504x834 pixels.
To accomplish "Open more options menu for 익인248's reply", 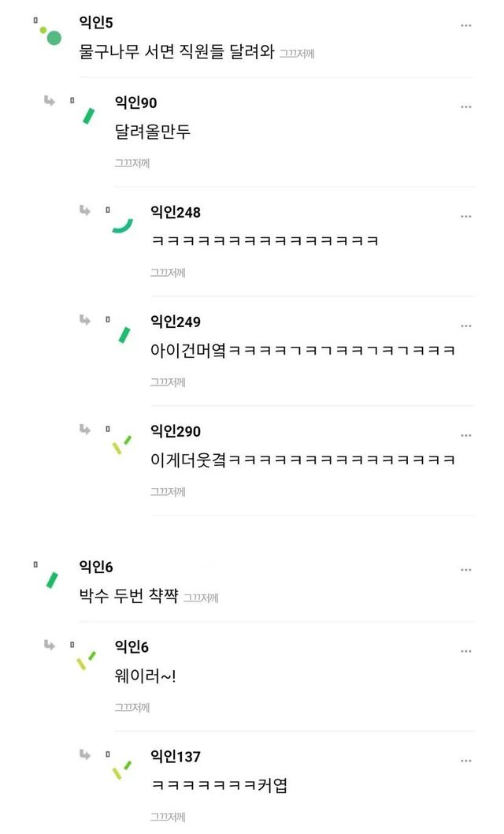I will [466, 216].
